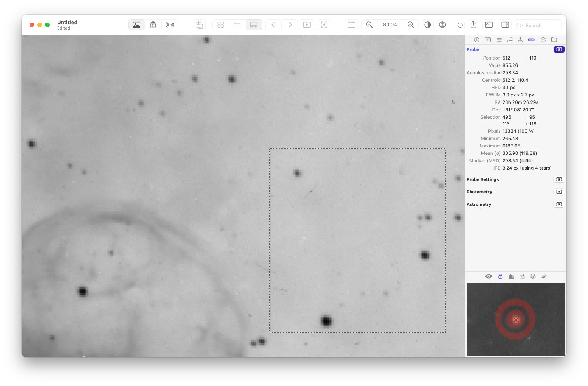The width and height of the screenshot is (588, 386).
Task: Switch to the image viewer mode button
Action: [x=136, y=25]
